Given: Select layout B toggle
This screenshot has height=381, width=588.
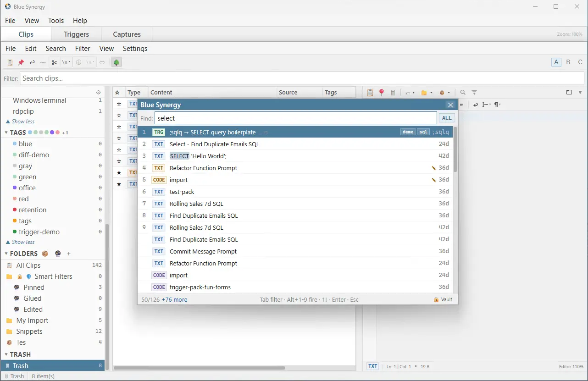Looking at the screenshot, I should [x=568, y=62].
